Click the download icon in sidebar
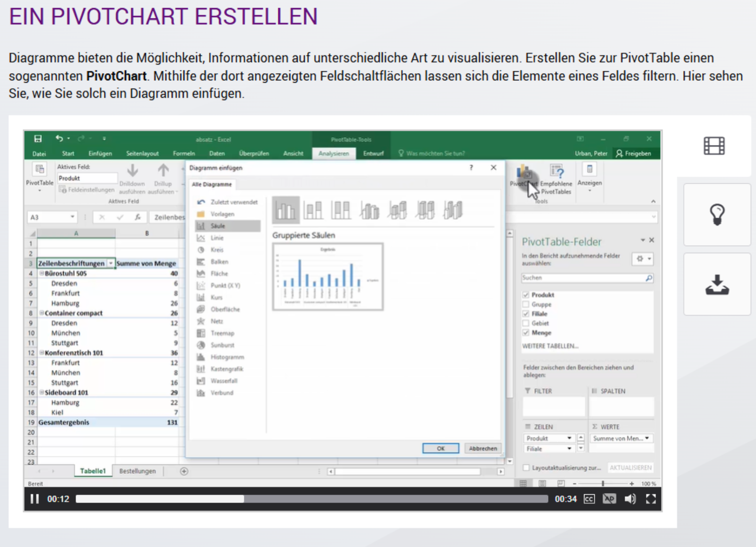The width and height of the screenshot is (756, 547). (717, 284)
